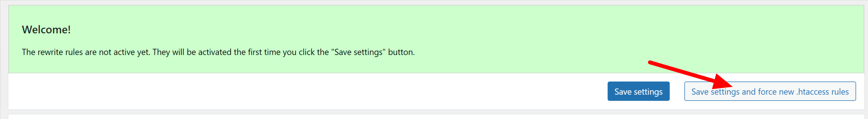The image size is (868, 119).
Task: Click the words "rewrite rules" in the message
Action: [x=60, y=52]
